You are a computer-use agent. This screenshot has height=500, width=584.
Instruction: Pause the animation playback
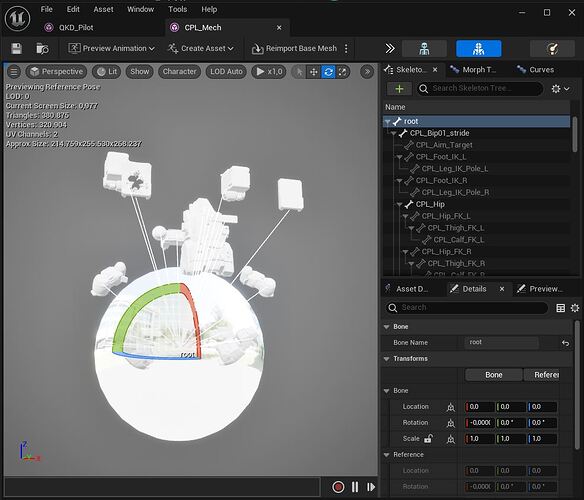[355, 487]
